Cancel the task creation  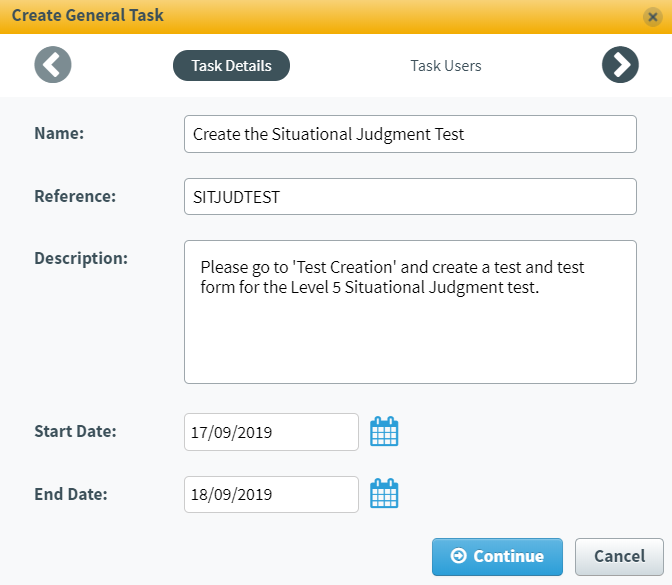click(x=619, y=557)
